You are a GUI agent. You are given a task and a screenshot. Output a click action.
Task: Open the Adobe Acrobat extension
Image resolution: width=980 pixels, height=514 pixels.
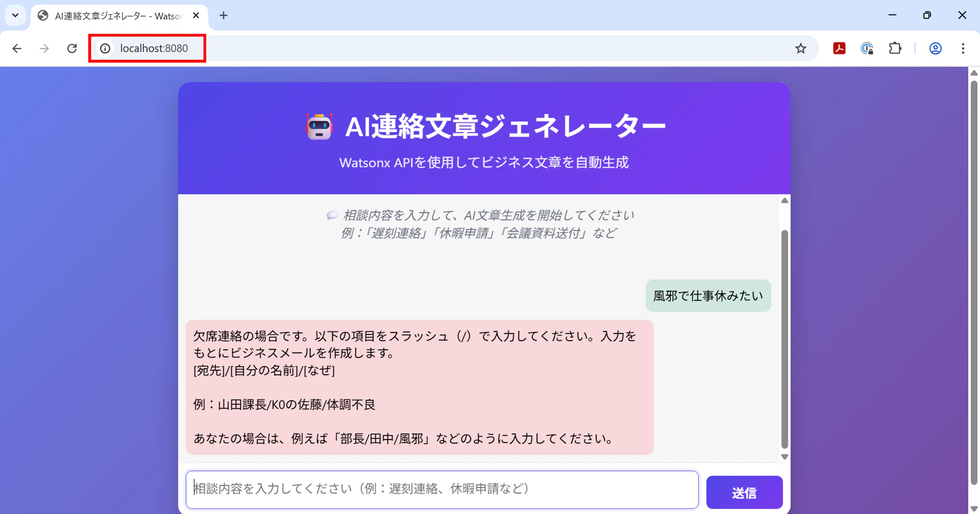[839, 48]
